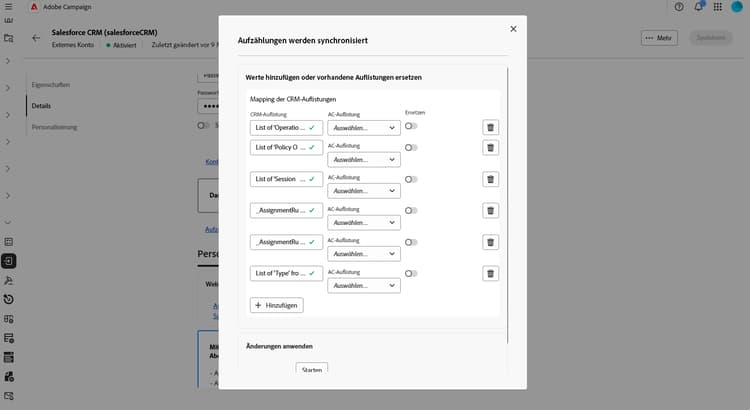Click Hinzufügen to add a mapping
This screenshot has height=410, width=750.
click(x=276, y=305)
